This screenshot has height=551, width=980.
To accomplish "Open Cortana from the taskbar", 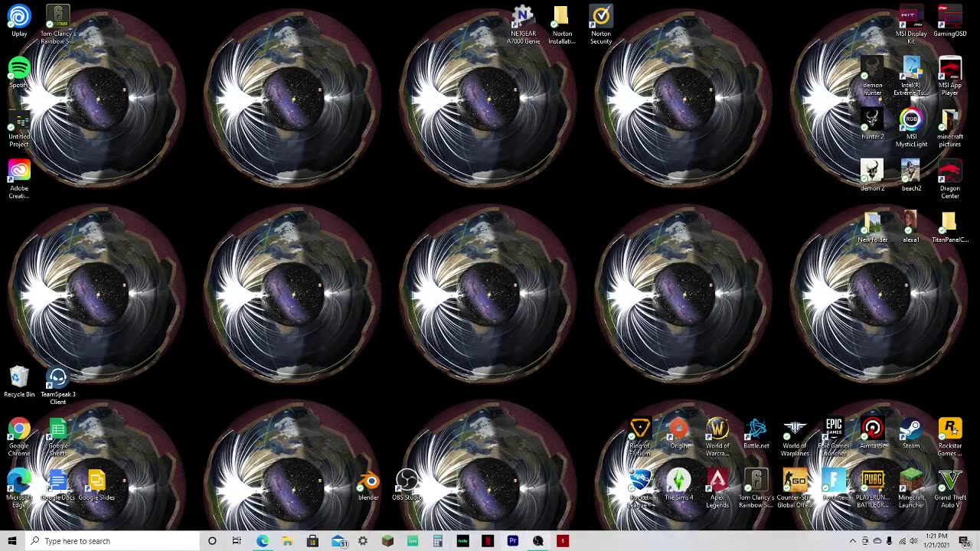I will click(x=212, y=541).
